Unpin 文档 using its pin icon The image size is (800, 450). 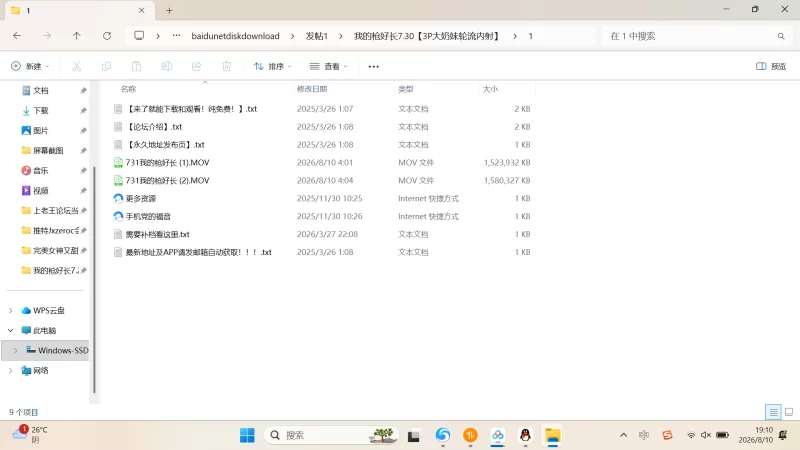[x=83, y=90]
